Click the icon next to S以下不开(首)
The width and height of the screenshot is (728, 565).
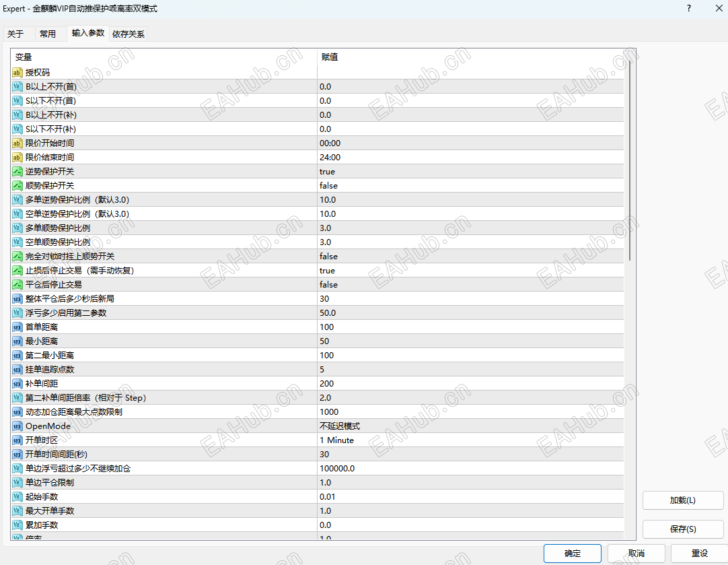point(17,101)
